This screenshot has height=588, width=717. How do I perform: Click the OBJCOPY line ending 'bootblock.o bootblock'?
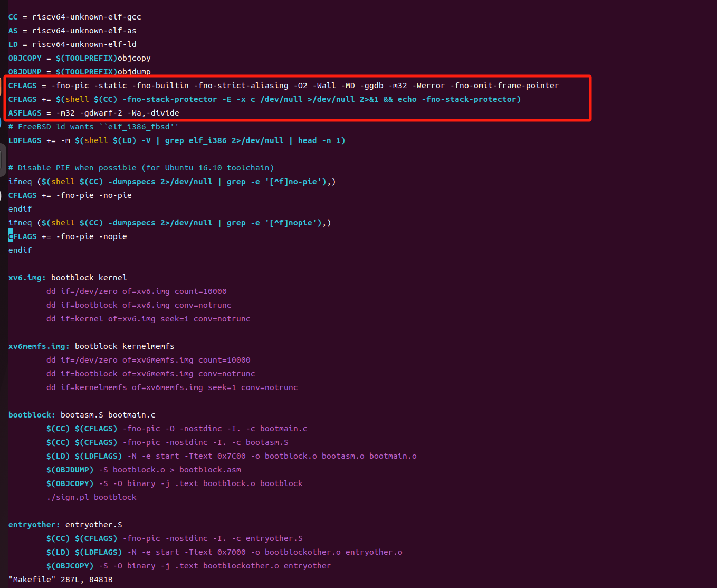click(x=175, y=483)
